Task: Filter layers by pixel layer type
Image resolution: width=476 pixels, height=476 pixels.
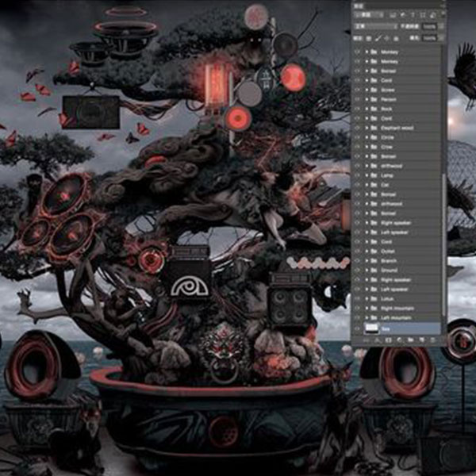Action: click(393, 15)
